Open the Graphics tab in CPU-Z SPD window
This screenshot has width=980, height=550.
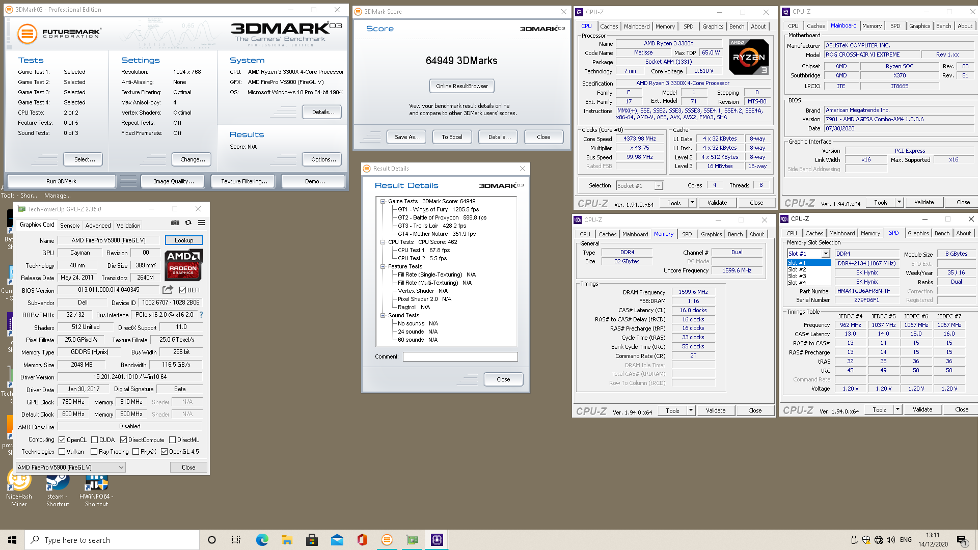[918, 233]
